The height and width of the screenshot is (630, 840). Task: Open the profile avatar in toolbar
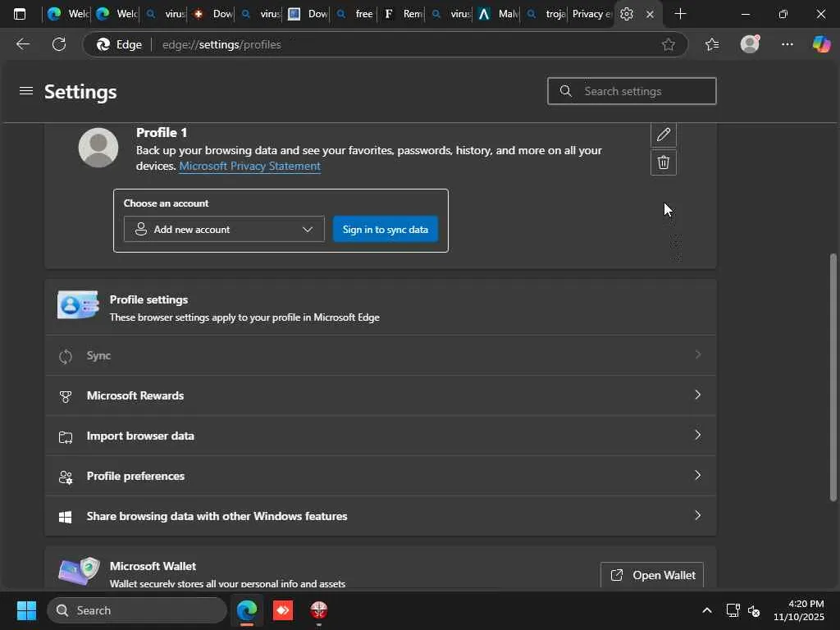(750, 44)
